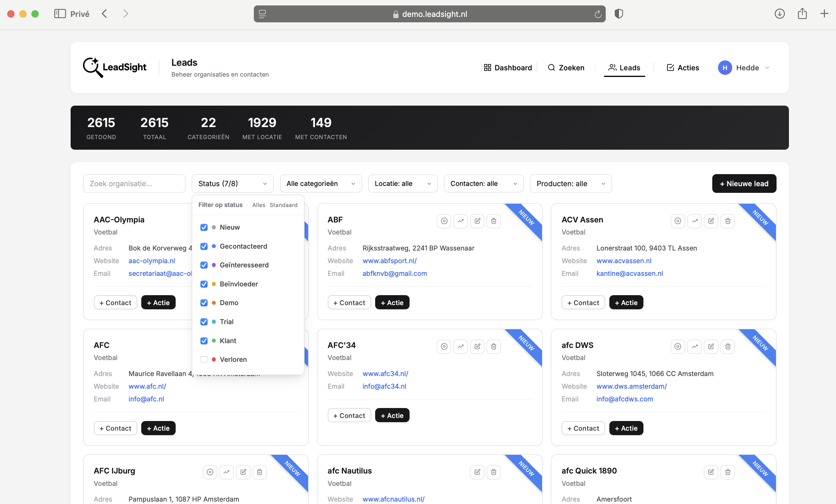Uncheck the Demo status filter
The width and height of the screenshot is (836, 504).
tap(204, 303)
